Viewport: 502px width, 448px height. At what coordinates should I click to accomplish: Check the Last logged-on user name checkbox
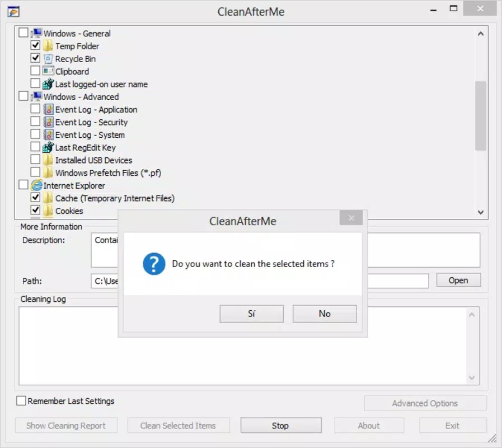point(35,83)
